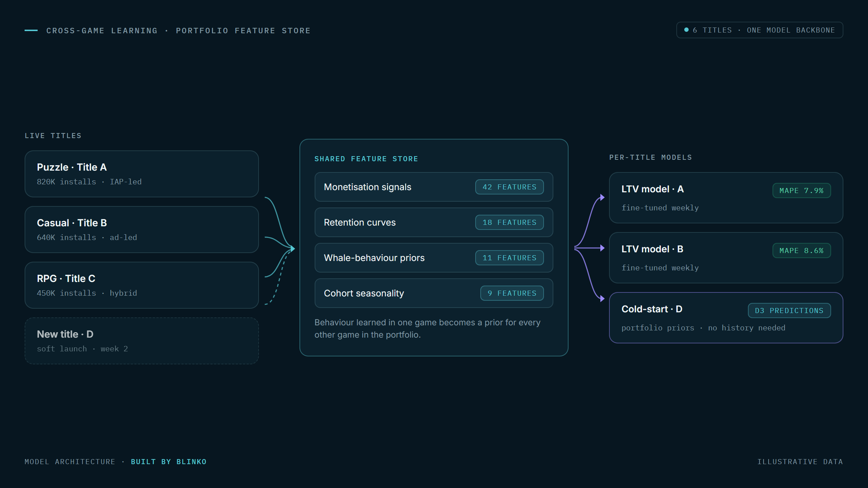Click the SHARED FEATURE STORE heading
Image resolution: width=868 pixels, height=488 pixels.
click(x=366, y=159)
